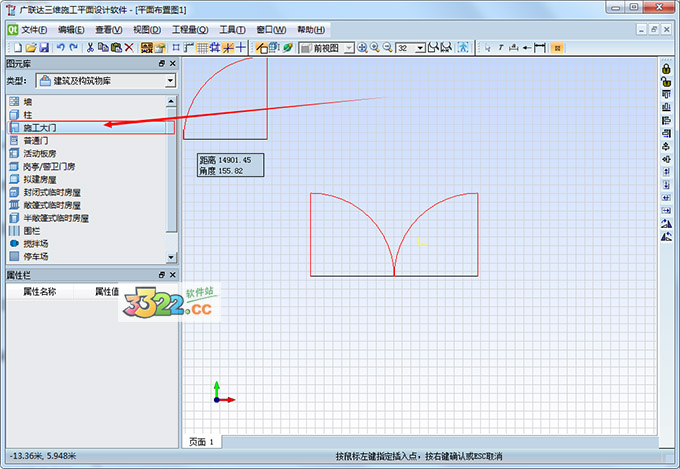Viewport: 680px width, 469px height.
Task: Open the 类型 library dropdown
Action: pyautogui.click(x=171, y=80)
